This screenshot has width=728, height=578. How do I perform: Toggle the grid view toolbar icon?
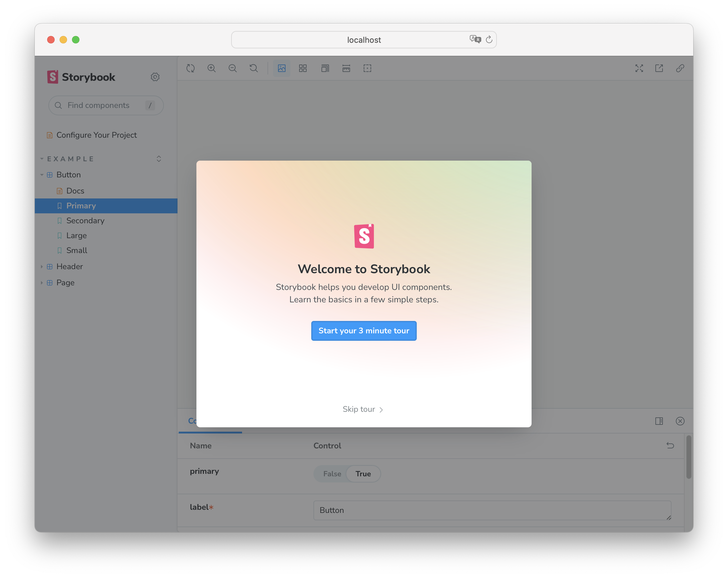(x=303, y=69)
